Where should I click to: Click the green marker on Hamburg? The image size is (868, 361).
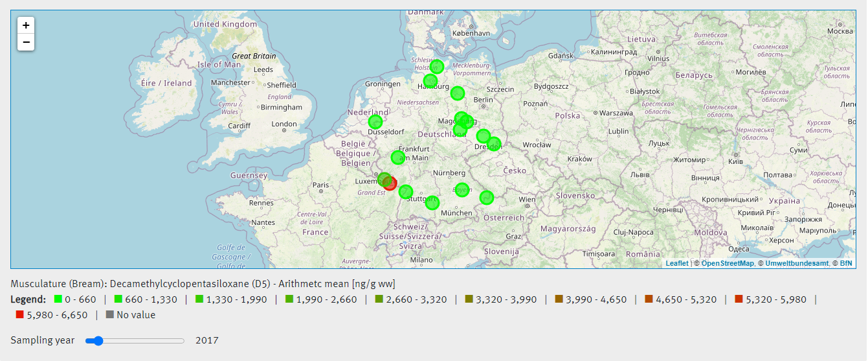click(430, 81)
